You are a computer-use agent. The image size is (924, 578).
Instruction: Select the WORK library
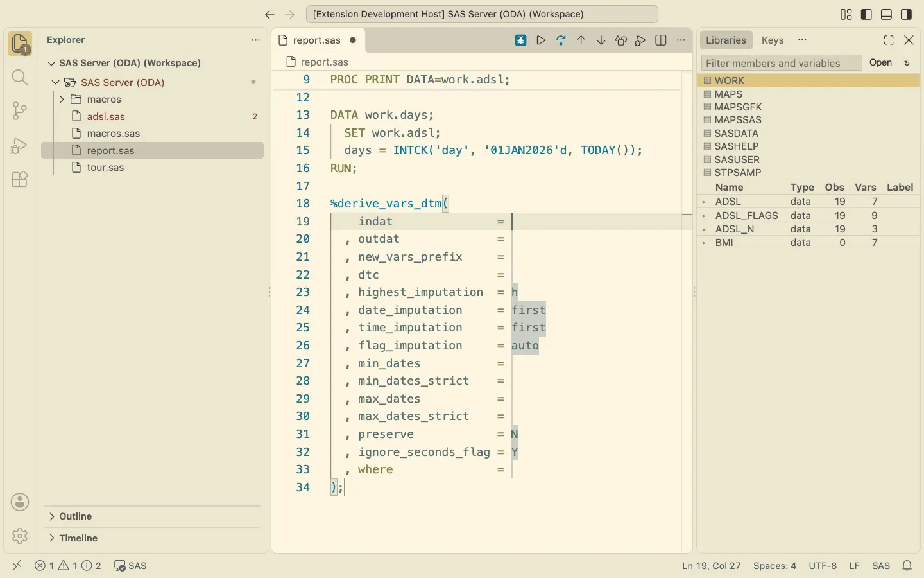click(x=808, y=81)
